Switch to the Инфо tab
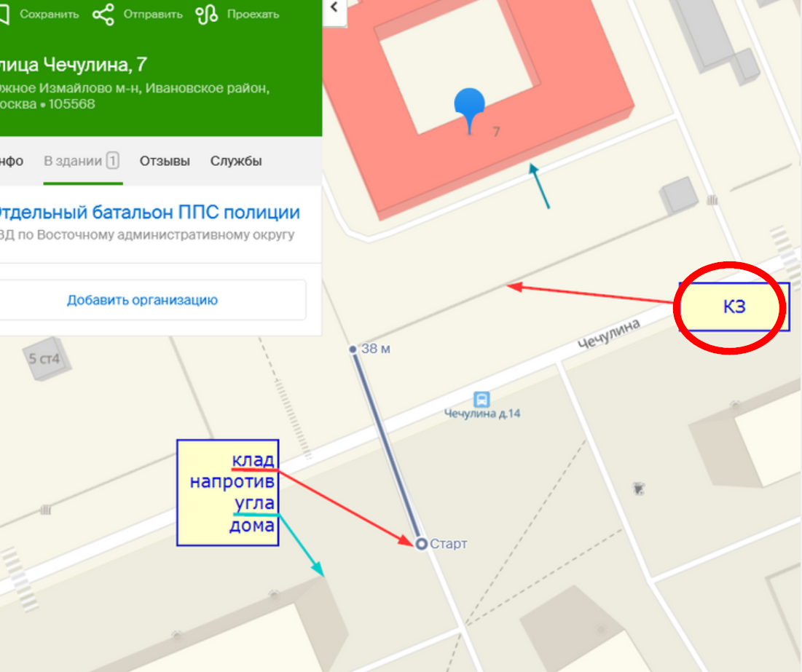This screenshot has width=802, height=672. (x=11, y=161)
